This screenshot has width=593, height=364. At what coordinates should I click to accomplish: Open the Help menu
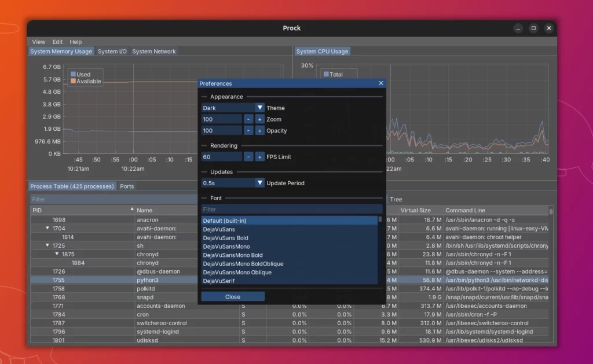tap(76, 42)
